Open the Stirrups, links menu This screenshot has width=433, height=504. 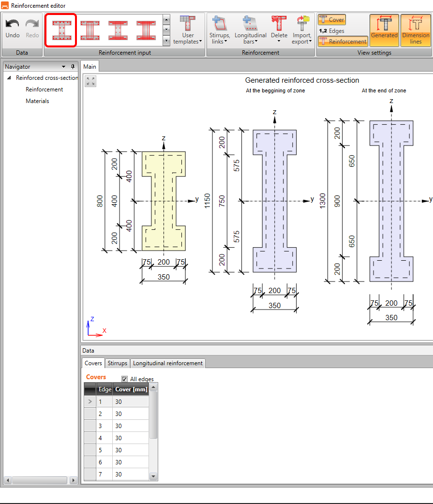[x=219, y=30]
